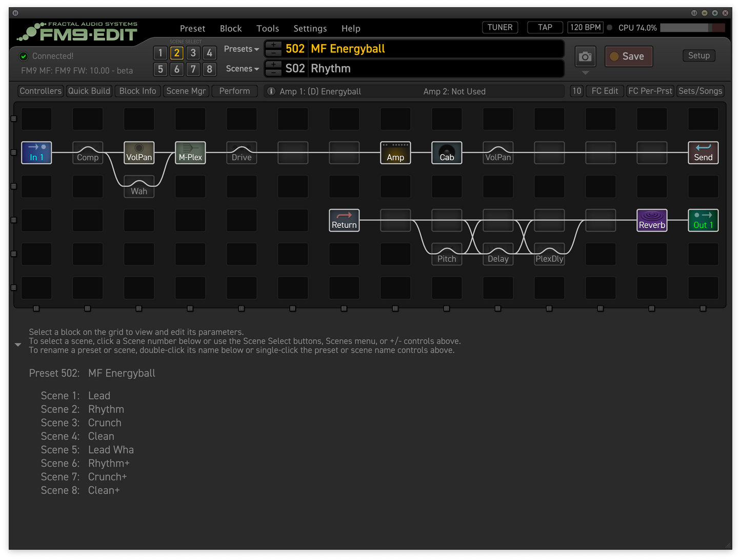Select the green Out 1 block
Image resolution: width=741 pixels, height=560 pixels.
click(703, 220)
